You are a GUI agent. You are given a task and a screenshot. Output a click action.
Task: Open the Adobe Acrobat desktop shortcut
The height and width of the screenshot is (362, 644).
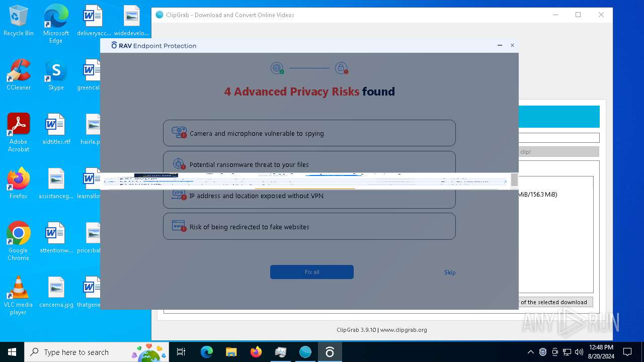[19, 133]
